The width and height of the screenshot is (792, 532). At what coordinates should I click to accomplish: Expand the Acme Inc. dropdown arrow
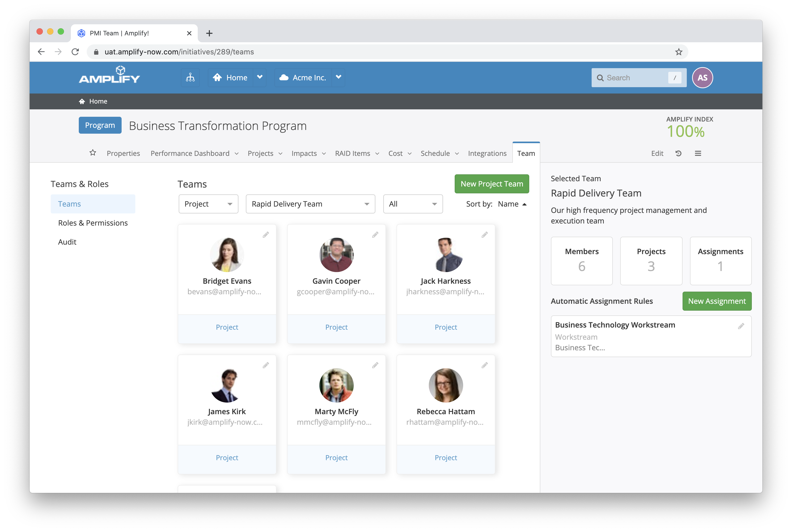pyautogui.click(x=338, y=77)
